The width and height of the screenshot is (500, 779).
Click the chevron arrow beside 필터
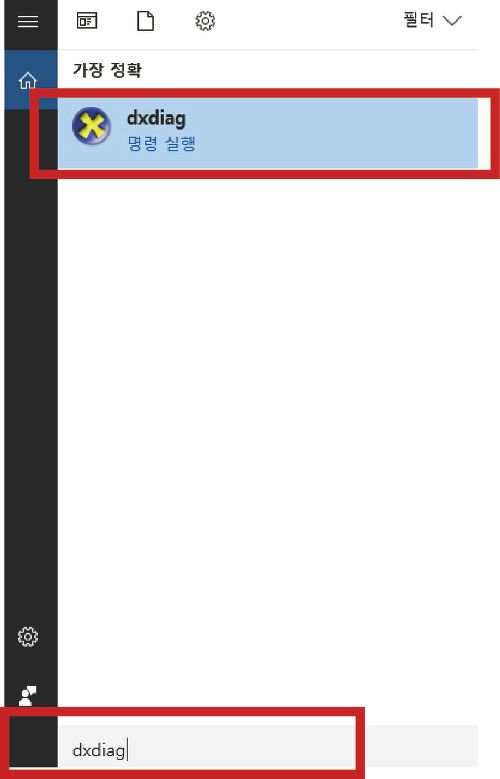[452, 21]
